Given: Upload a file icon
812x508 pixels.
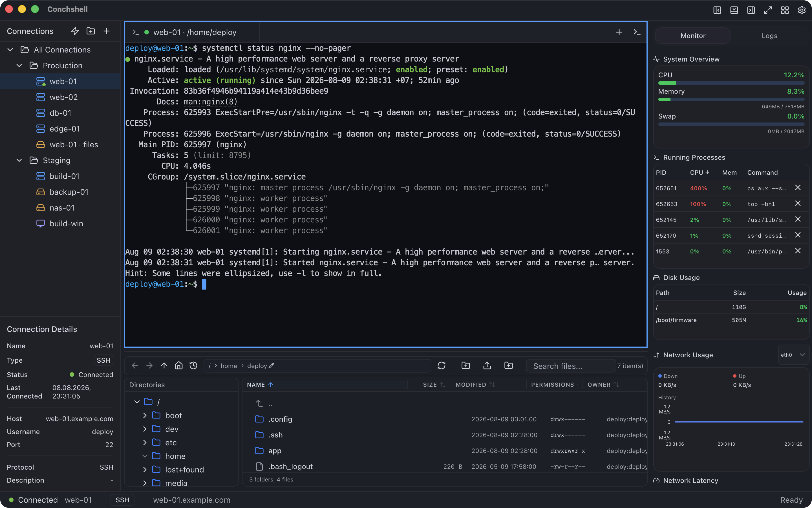Looking at the screenshot, I should 487,365.
